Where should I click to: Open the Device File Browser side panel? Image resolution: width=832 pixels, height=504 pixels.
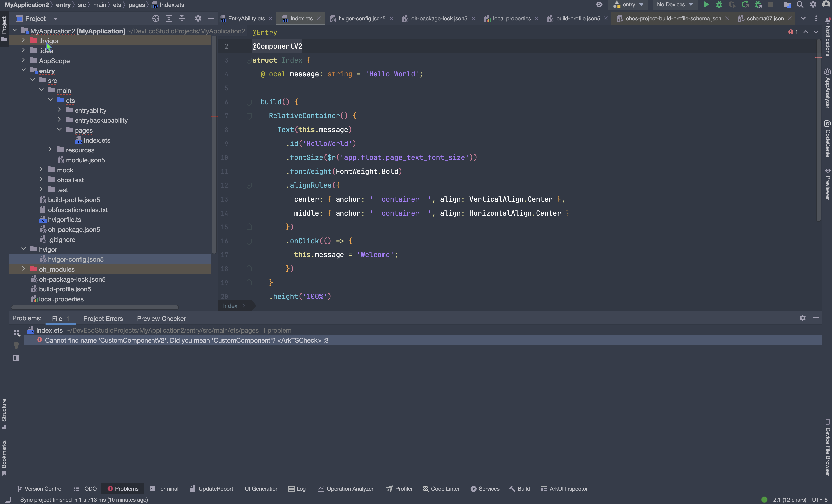click(827, 447)
